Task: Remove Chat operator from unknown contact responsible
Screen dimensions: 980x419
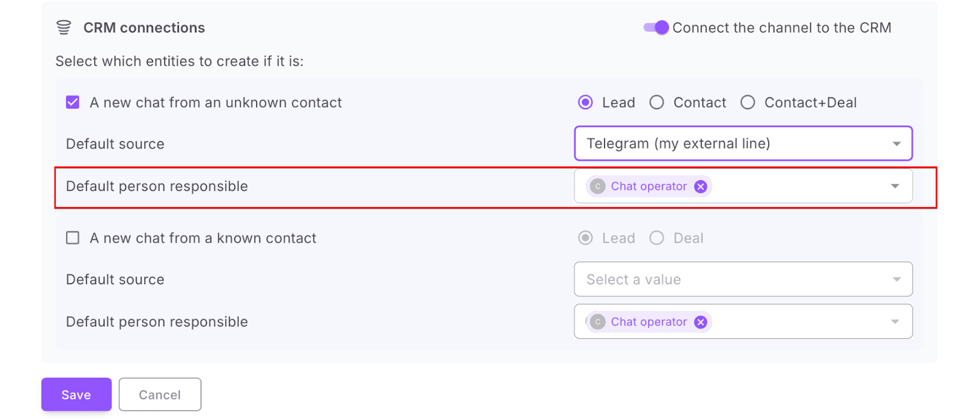Action: 701,186
